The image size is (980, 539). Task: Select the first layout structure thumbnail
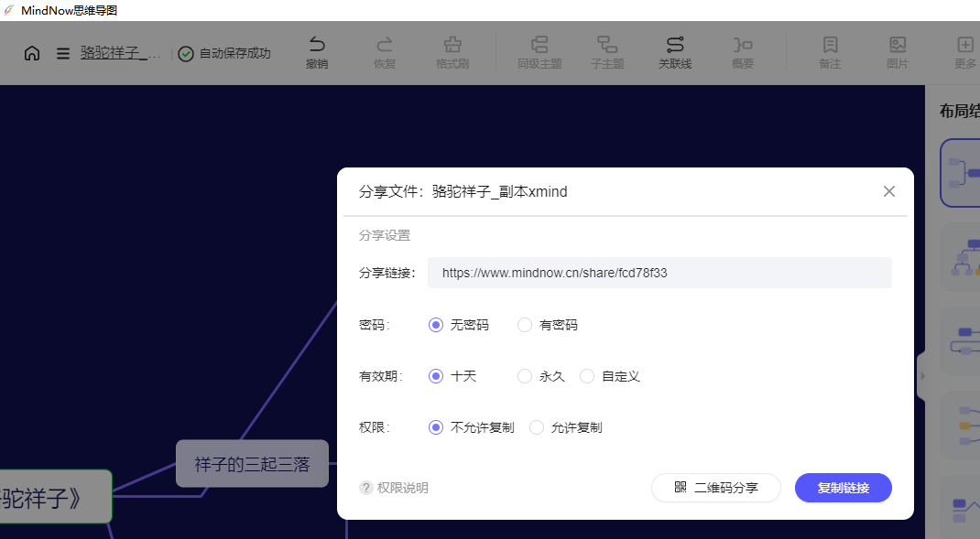coord(961,173)
